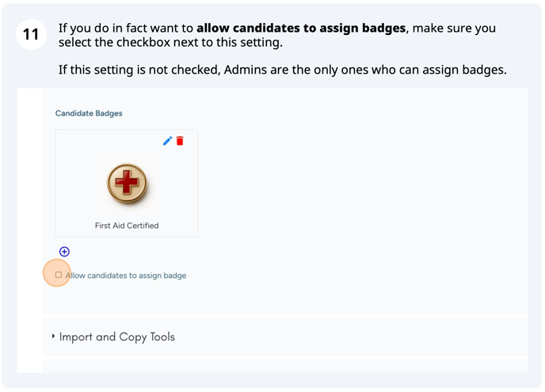This screenshot has width=545, height=392.
Task: Click 'select the checkbox next to this setting' text
Action: pos(170,42)
